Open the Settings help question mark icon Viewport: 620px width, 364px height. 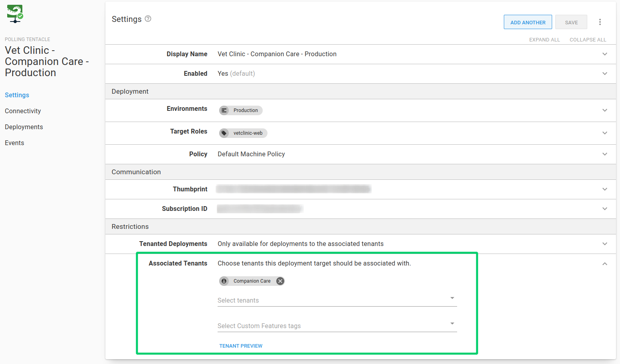click(x=148, y=19)
